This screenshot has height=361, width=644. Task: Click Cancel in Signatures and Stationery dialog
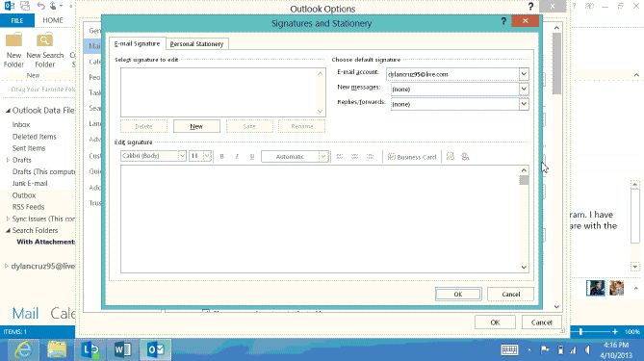pyautogui.click(x=510, y=294)
